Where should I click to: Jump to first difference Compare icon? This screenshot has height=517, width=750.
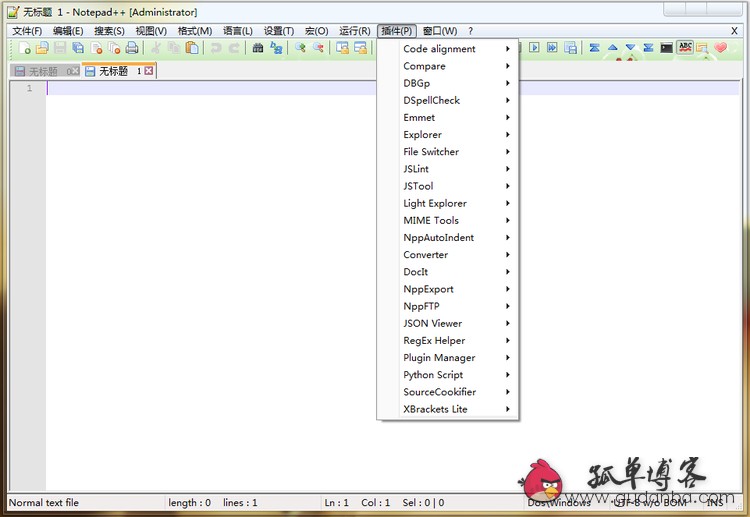[x=595, y=47]
